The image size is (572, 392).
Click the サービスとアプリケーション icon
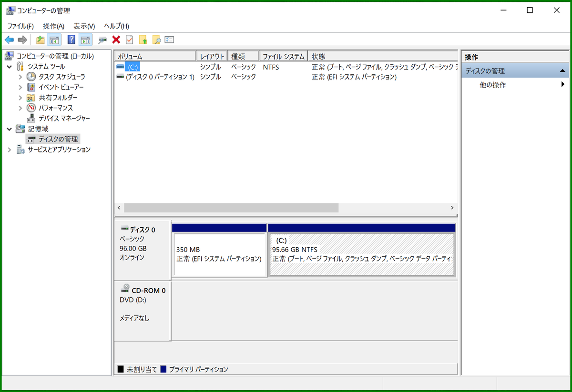click(20, 150)
